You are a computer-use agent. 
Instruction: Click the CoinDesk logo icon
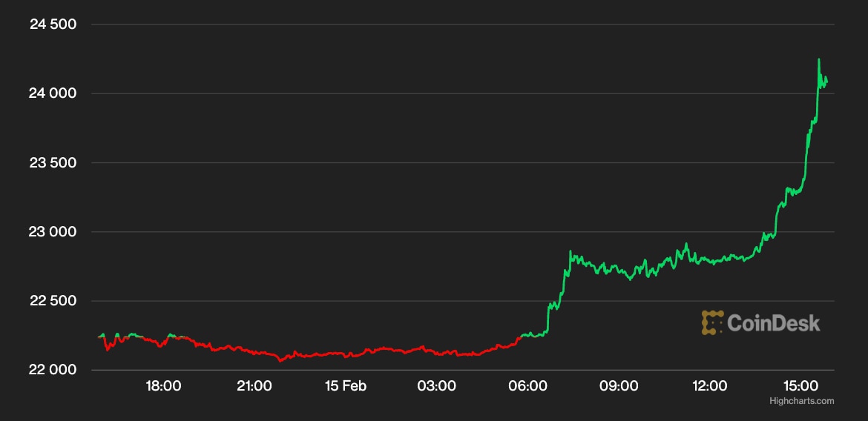coord(712,322)
